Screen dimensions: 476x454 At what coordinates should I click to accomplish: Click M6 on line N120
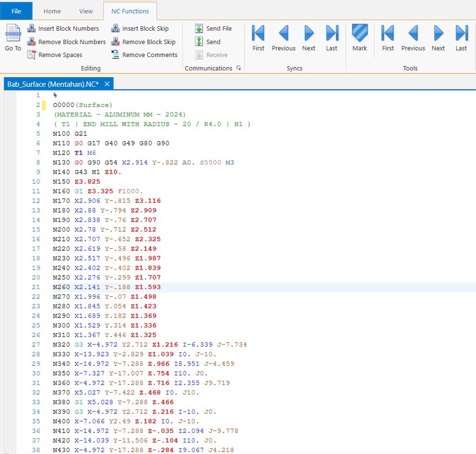pyautogui.click(x=91, y=153)
